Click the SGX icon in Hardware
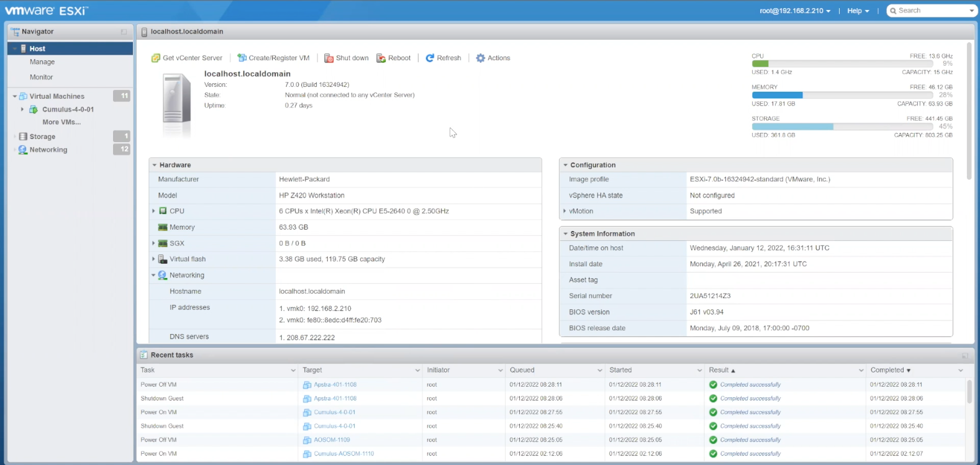The width and height of the screenshot is (980, 465). coord(163,243)
